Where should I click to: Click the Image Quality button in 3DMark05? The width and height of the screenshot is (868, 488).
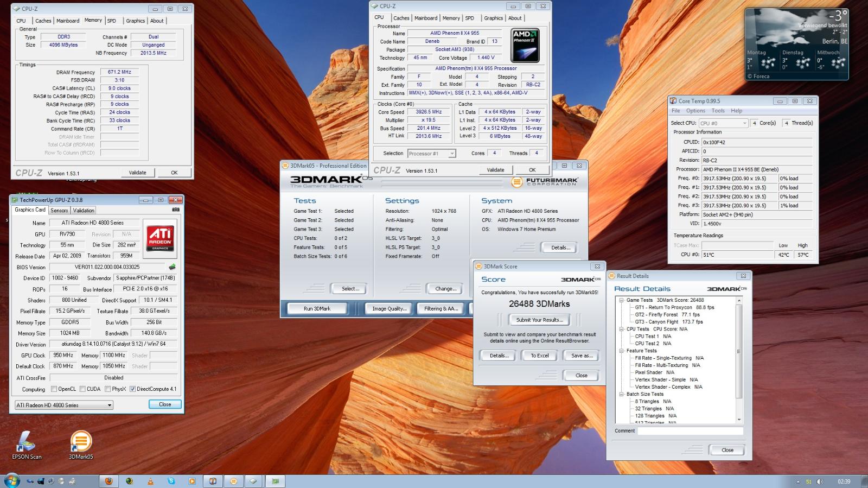tap(389, 308)
